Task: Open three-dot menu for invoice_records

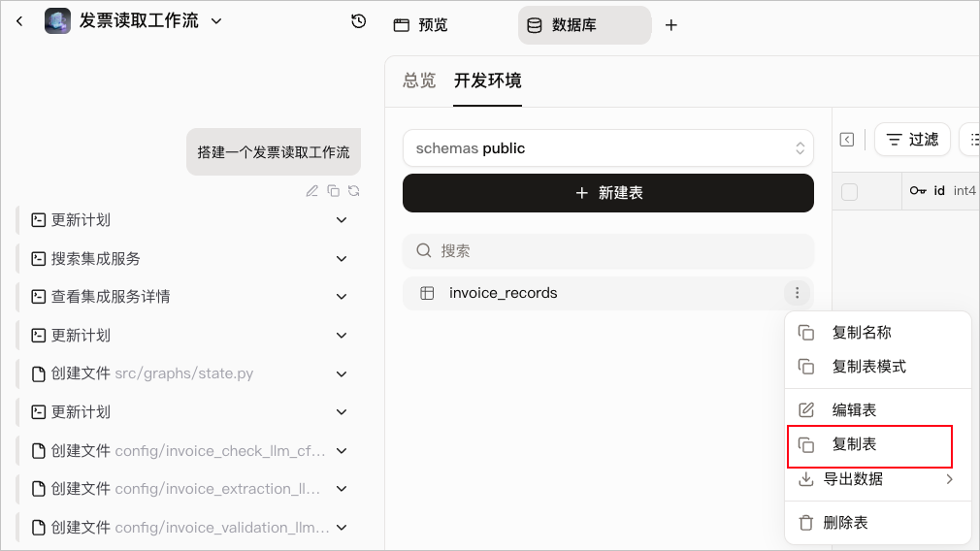Action: (797, 293)
